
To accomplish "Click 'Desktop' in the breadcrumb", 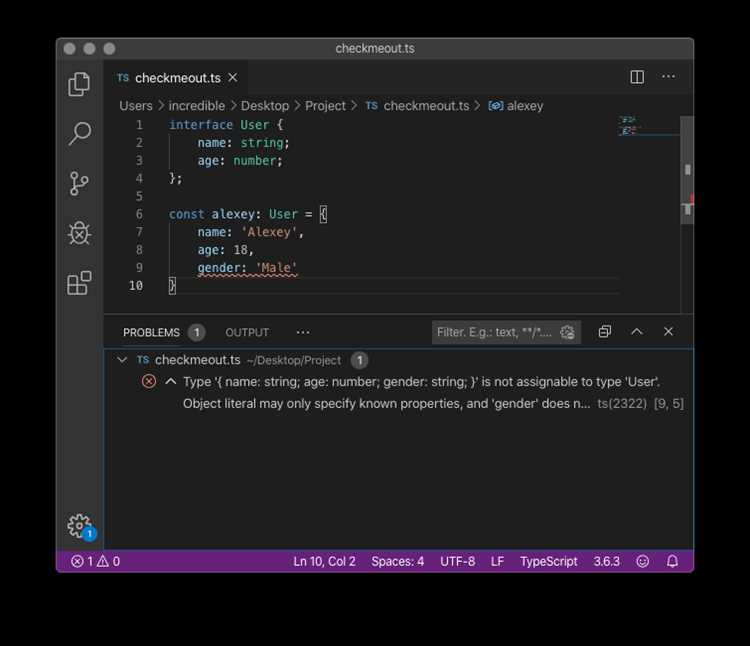I will tap(265, 106).
